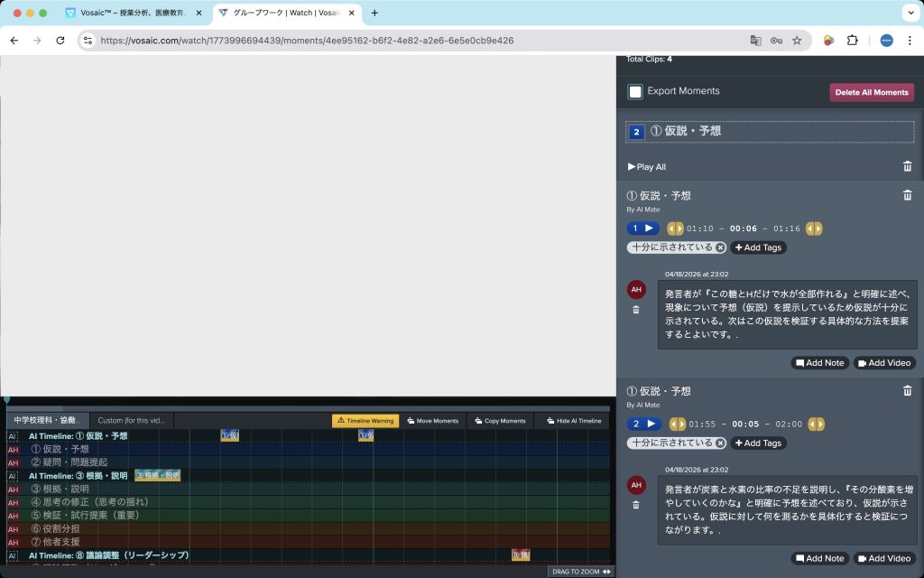Select the ③ 根拠・説明 timeline marker

157,475
